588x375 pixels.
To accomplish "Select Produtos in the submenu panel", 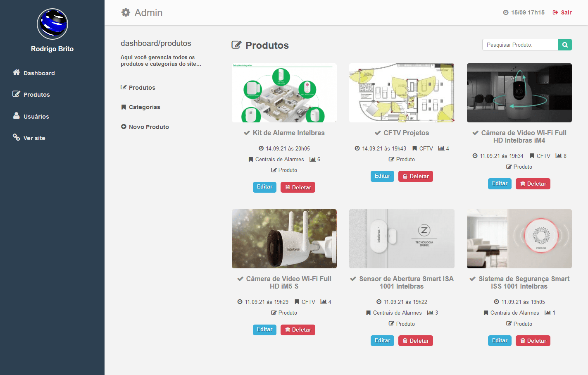I will [142, 88].
